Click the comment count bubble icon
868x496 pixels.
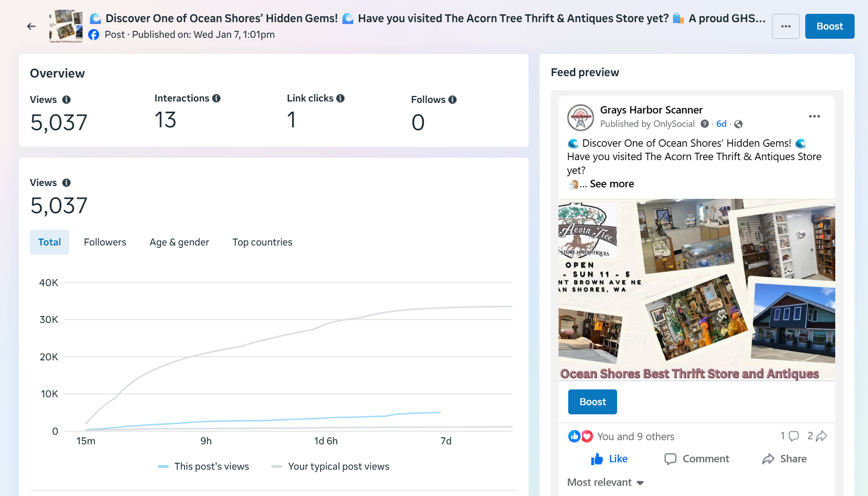coord(793,436)
